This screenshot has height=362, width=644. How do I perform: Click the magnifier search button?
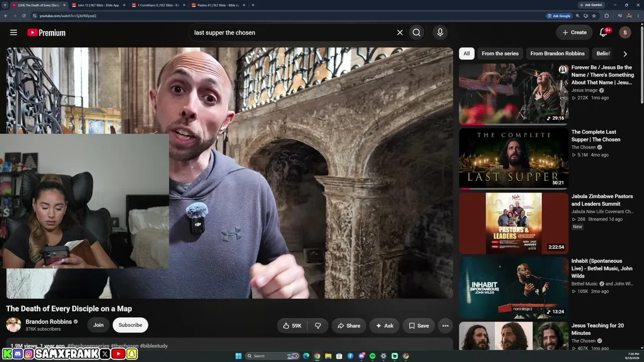click(x=417, y=33)
